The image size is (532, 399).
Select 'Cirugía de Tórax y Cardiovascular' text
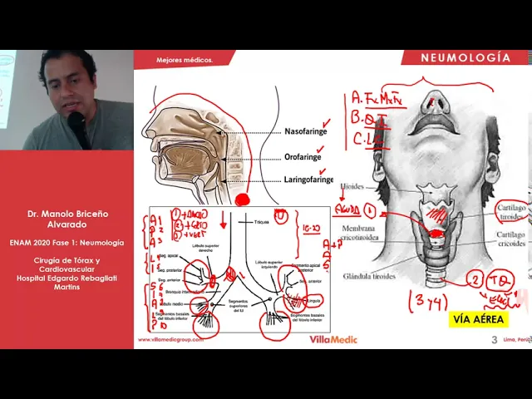66,264
